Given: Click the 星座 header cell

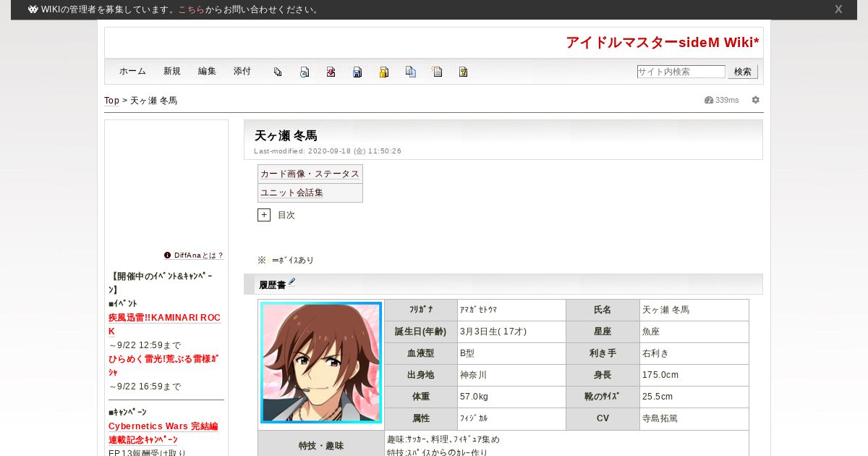Looking at the screenshot, I should [603, 332].
